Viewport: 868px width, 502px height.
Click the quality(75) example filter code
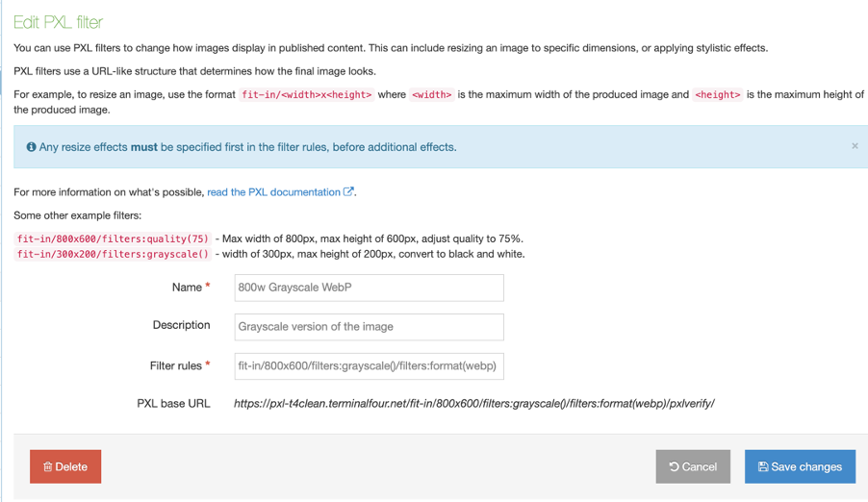pyautogui.click(x=113, y=238)
